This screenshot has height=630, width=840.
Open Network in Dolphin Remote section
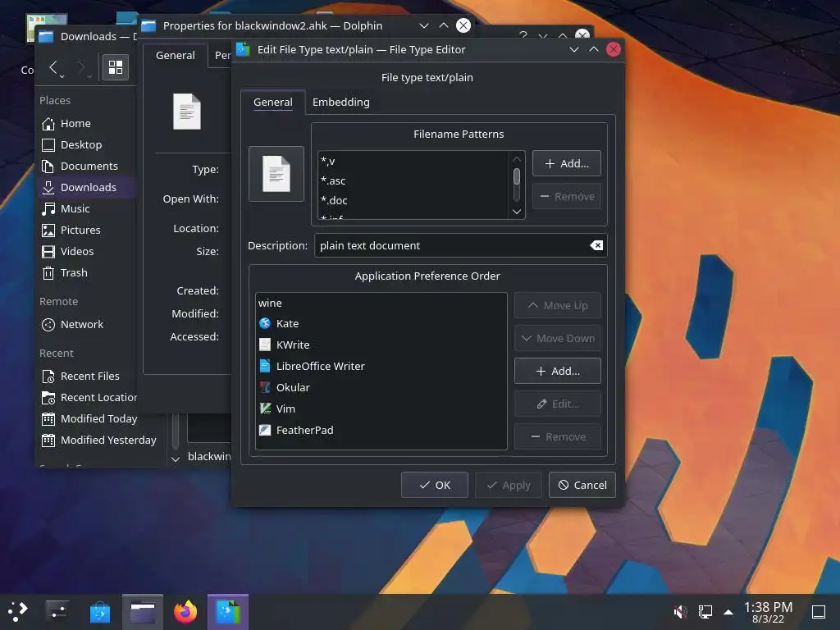coord(85,325)
